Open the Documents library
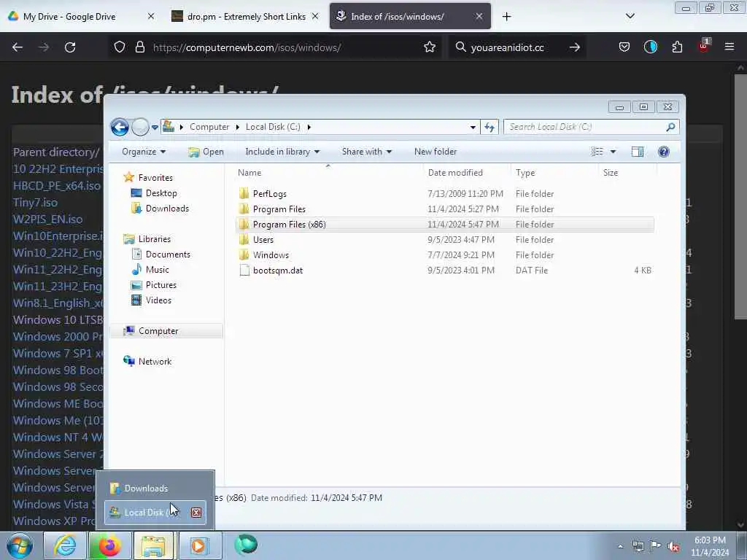This screenshot has height=560, width=747. pyautogui.click(x=160, y=254)
